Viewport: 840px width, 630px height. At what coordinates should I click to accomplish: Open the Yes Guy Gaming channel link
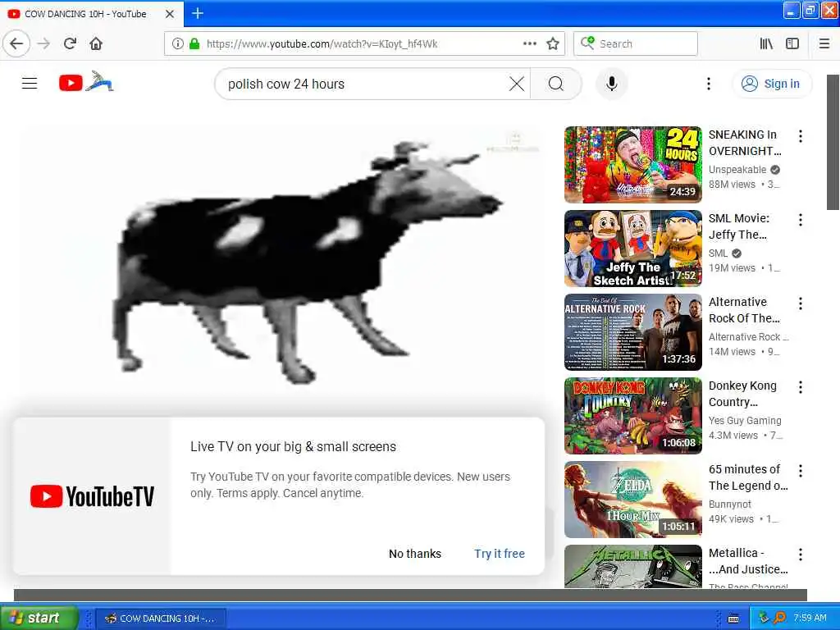[745, 421]
